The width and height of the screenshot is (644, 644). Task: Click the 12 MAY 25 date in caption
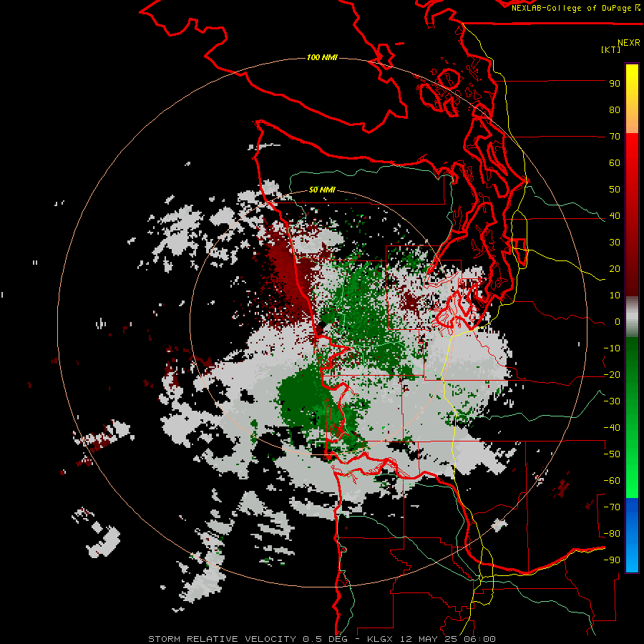click(429, 639)
